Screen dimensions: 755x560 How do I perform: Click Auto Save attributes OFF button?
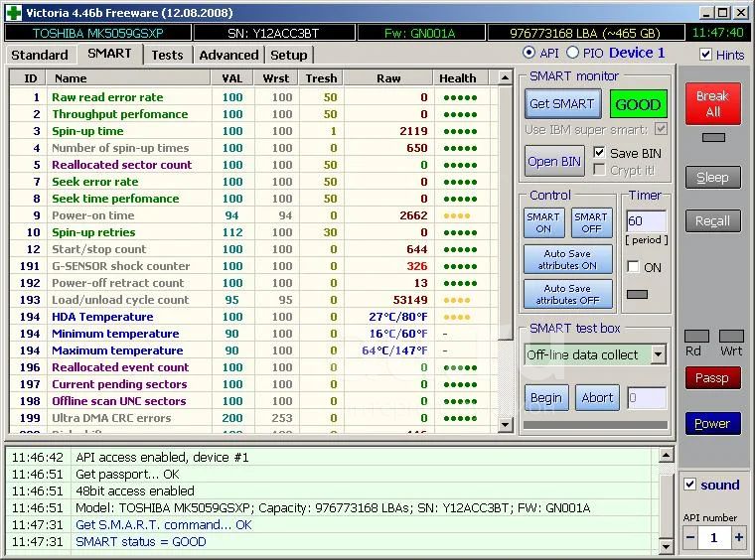(567, 294)
